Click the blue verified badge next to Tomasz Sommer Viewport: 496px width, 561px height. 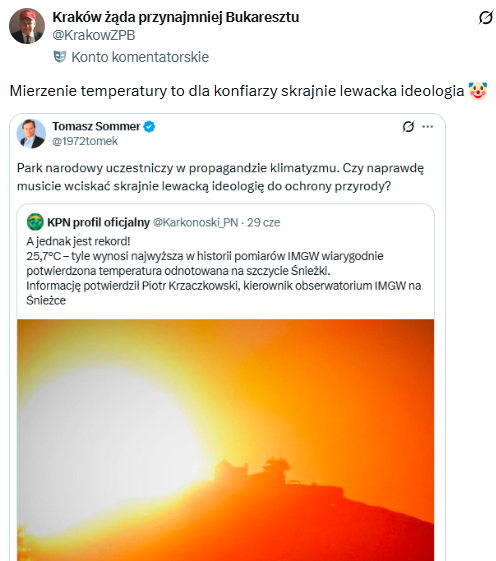(149, 126)
